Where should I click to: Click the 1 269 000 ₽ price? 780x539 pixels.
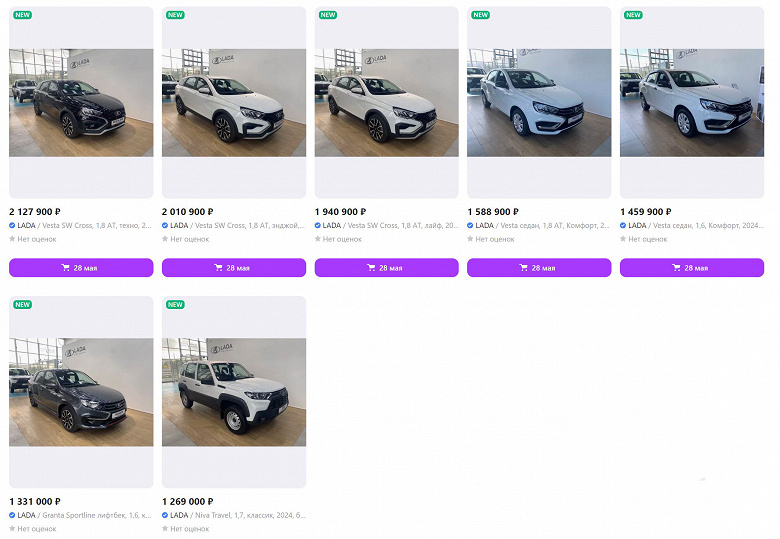pos(188,501)
